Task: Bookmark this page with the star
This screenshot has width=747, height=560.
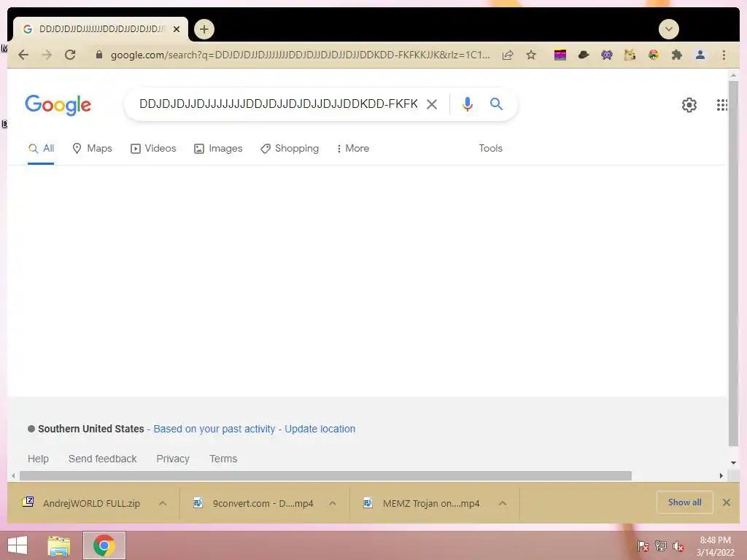Action: click(x=531, y=55)
